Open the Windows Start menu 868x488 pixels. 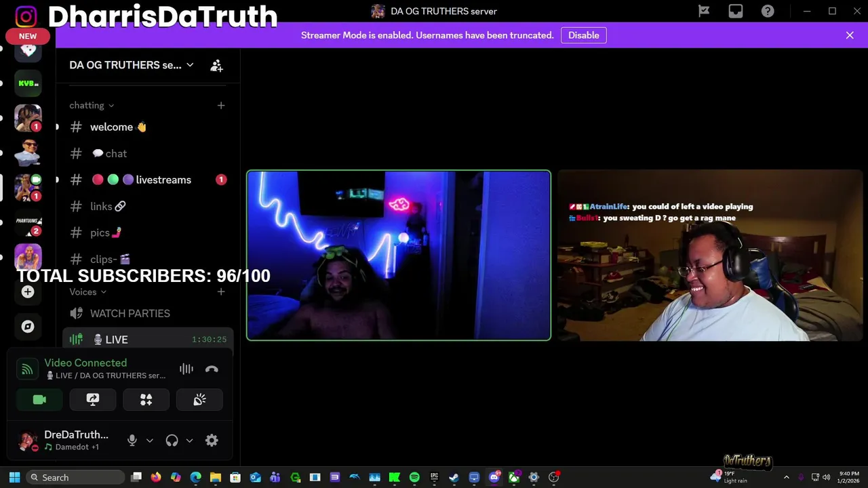(14, 477)
